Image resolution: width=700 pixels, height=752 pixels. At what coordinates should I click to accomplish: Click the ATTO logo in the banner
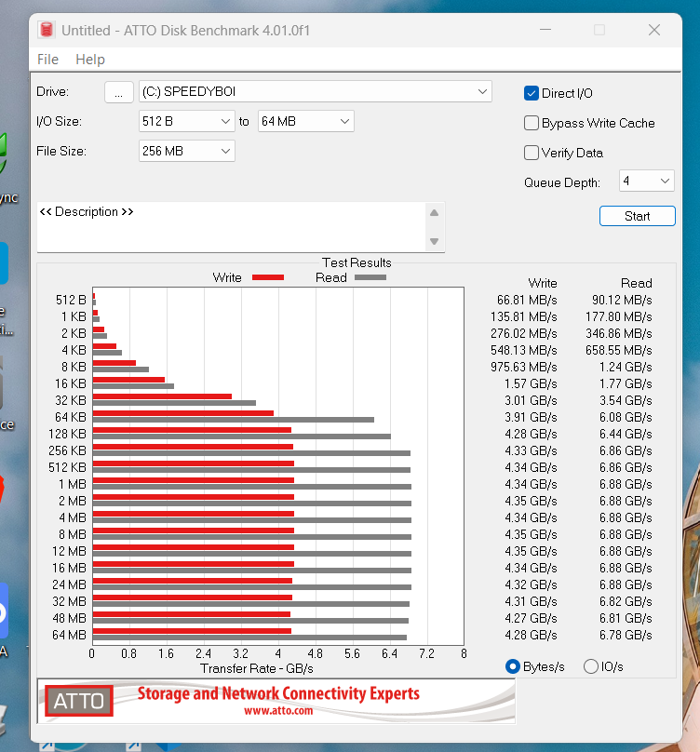click(79, 701)
